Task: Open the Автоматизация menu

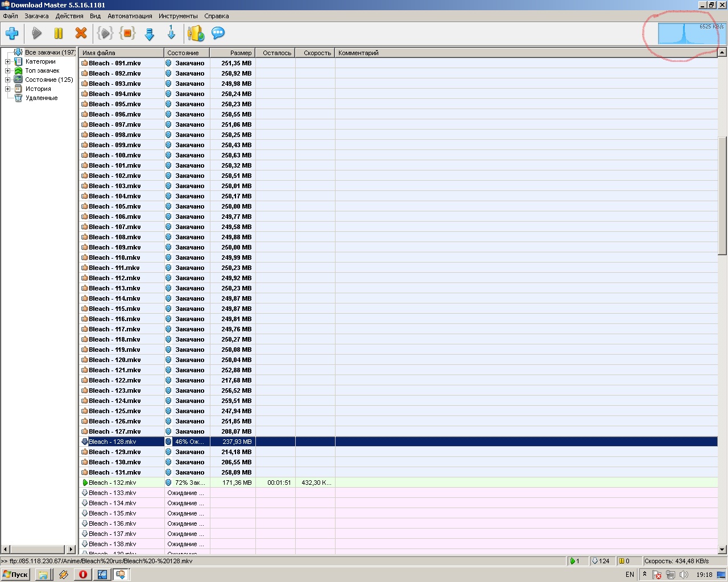Action: (x=130, y=16)
